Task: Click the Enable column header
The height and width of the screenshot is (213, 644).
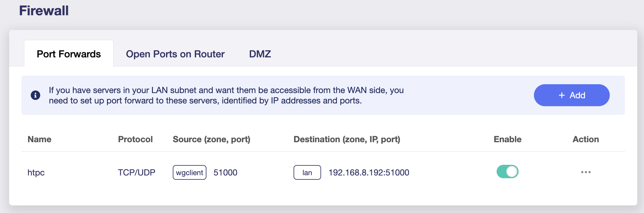Action: click(507, 139)
